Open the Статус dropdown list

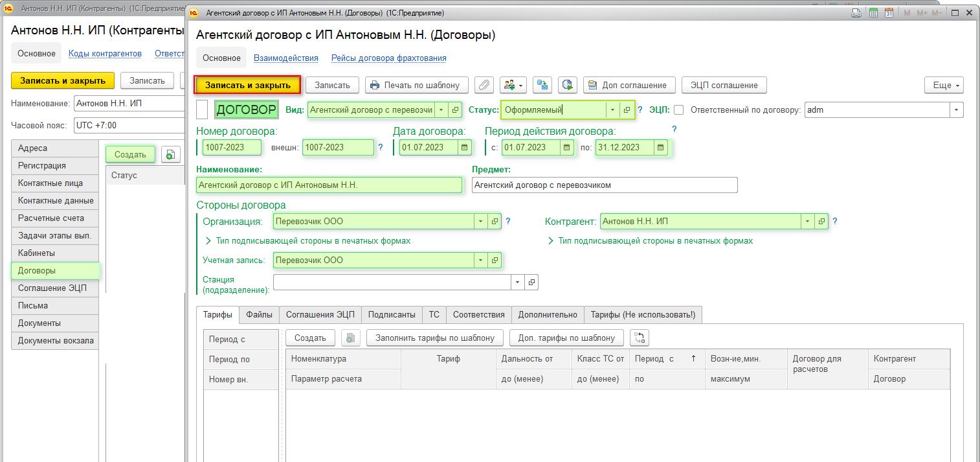[x=612, y=110]
